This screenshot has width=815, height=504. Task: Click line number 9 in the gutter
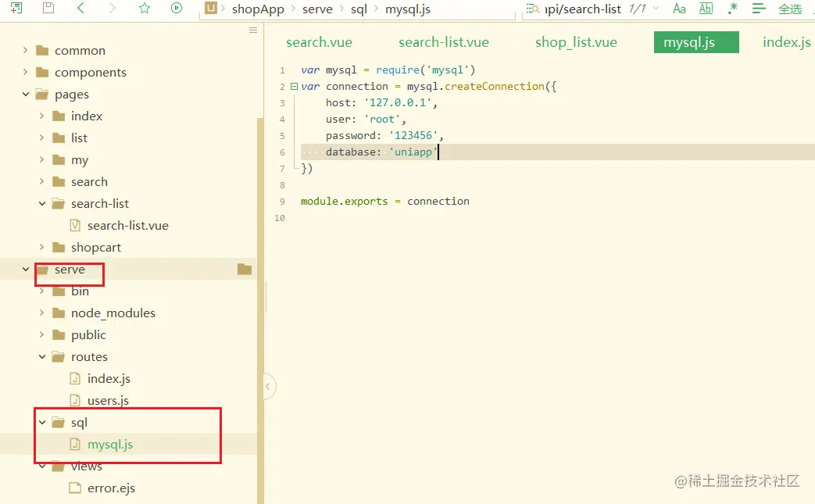282,202
